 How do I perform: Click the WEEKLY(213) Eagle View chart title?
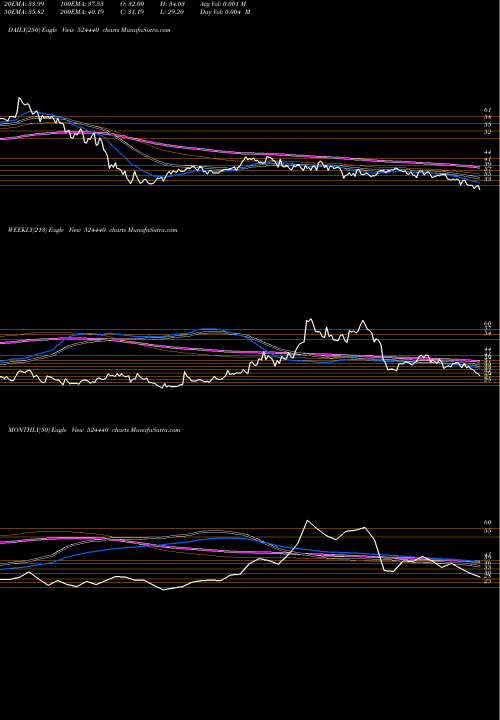point(92,230)
